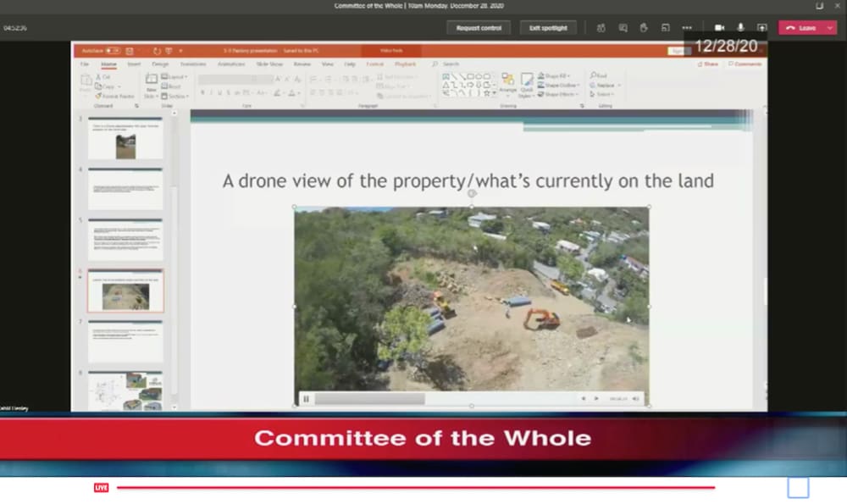Switch to the Insert tab
The width and height of the screenshot is (847, 504).
pos(134,64)
